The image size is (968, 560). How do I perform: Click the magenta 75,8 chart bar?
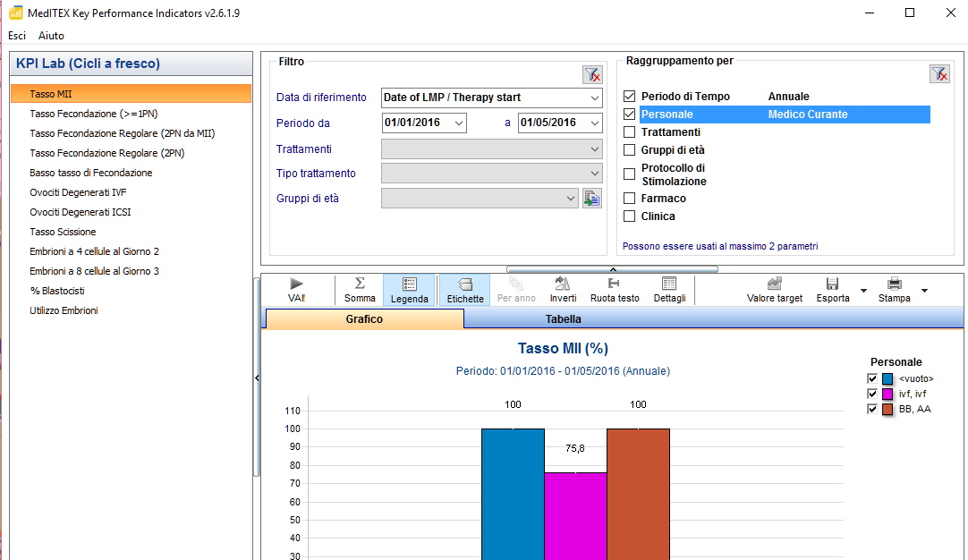click(575, 516)
